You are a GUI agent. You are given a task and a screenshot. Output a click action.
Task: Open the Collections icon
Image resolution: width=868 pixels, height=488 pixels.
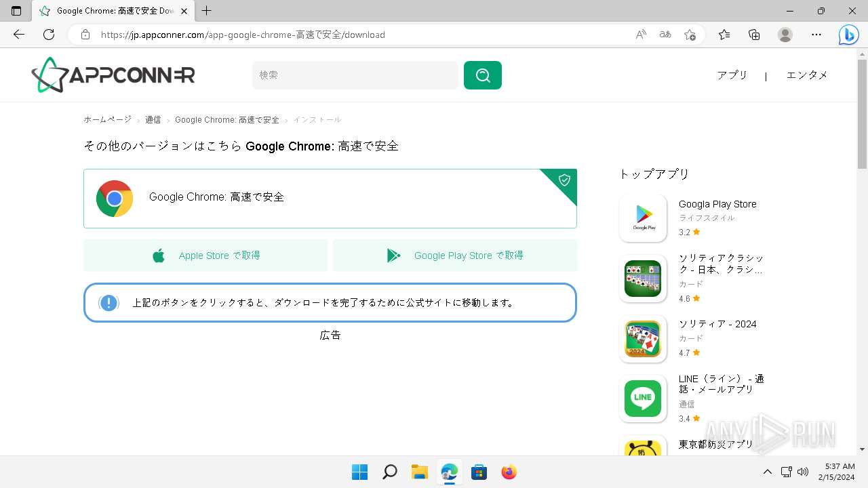[x=754, y=35]
